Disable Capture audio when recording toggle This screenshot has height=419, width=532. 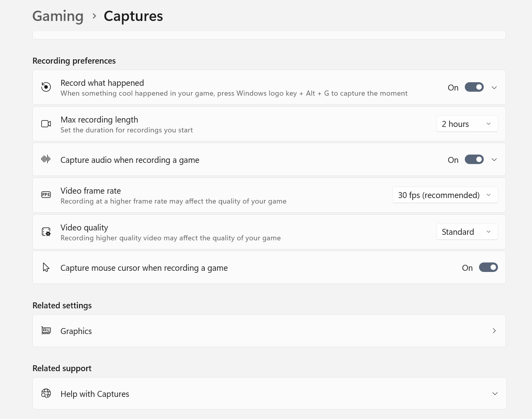(x=474, y=159)
